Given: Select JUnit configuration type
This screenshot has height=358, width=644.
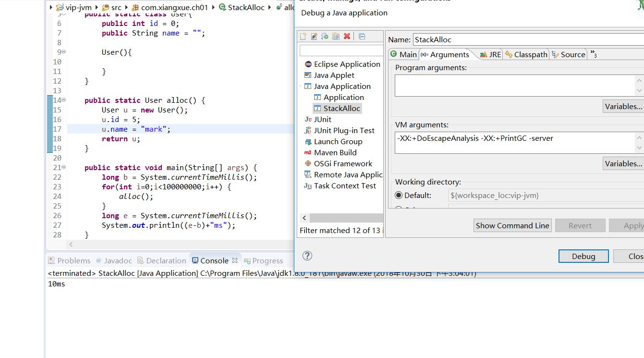Looking at the screenshot, I should pos(317,119).
